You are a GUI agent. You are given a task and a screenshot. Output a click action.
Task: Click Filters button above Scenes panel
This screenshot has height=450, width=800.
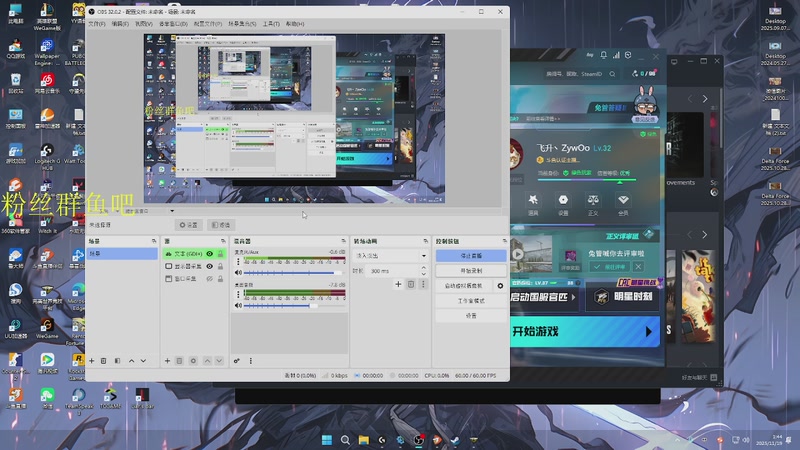[x=221, y=225]
